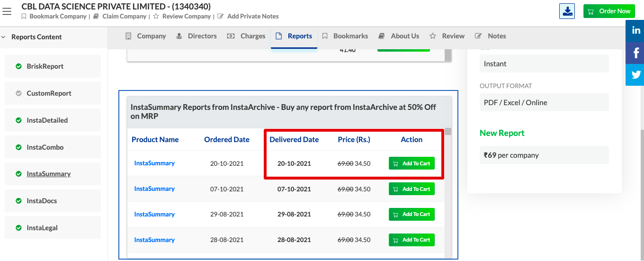644x261 pixels.
Task: Open the hamburger menu icon
Action: (x=7, y=11)
